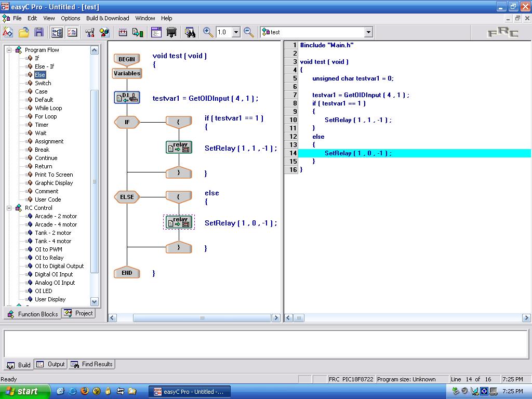The image size is (532, 399).
Task: Click the zoom in magnifier icon
Action: click(208, 32)
